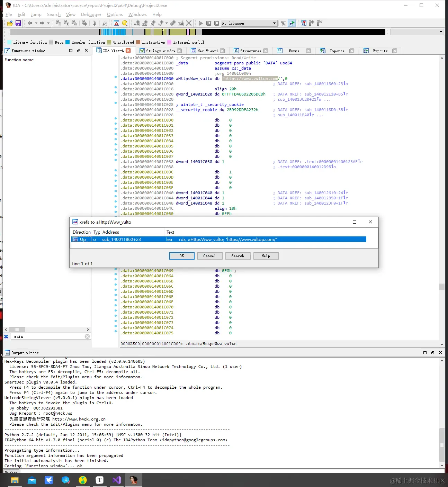448x487 pixels.
Task: Open the string style dropdown arrow
Action: click(167, 23)
